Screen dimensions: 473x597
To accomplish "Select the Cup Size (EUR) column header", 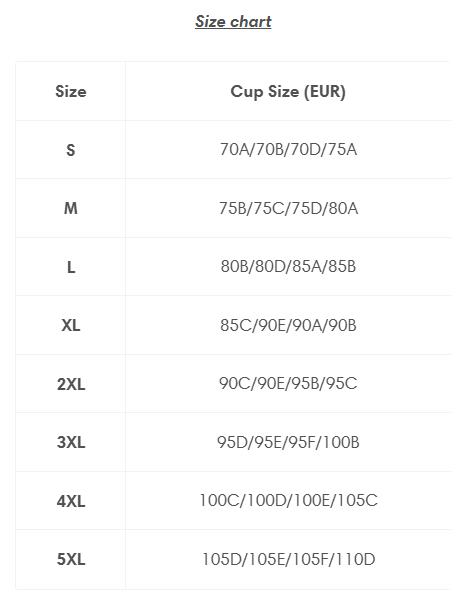I will tap(288, 91).
